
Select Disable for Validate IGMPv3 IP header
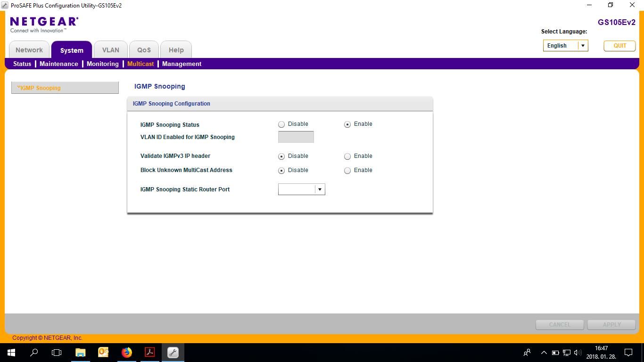pyautogui.click(x=281, y=156)
